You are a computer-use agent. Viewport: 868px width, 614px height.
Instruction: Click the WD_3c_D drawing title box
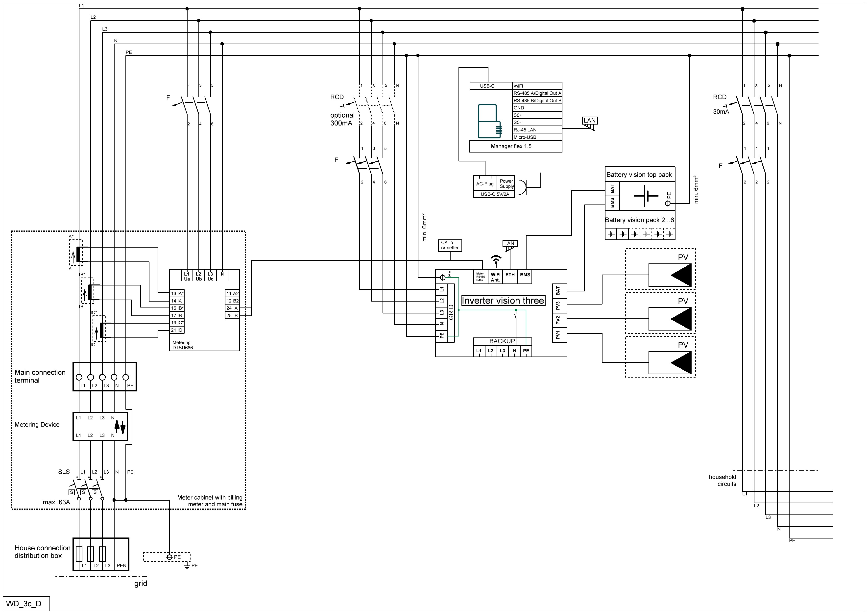click(26, 604)
